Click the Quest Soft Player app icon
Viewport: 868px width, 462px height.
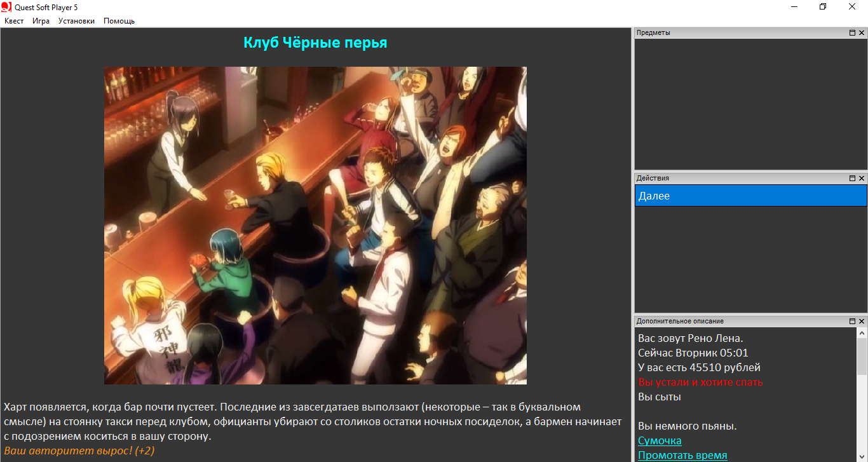[x=6, y=6]
